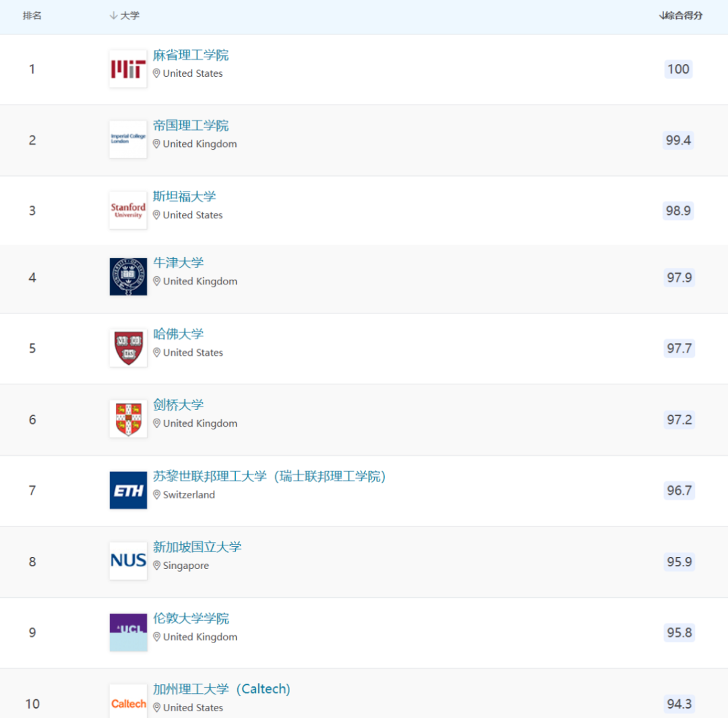Sort by 大学 column arrow
This screenshot has height=718, width=728.
(x=113, y=16)
